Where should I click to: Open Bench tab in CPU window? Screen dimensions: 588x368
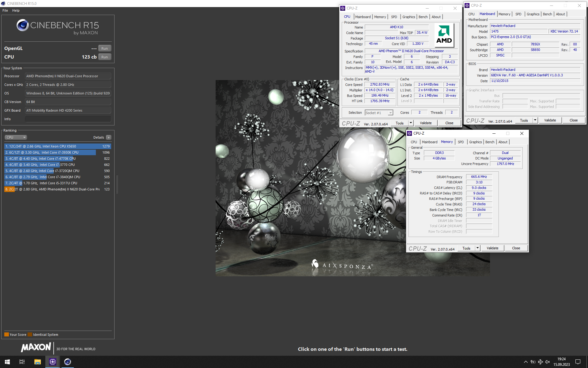tap(423, 17)
